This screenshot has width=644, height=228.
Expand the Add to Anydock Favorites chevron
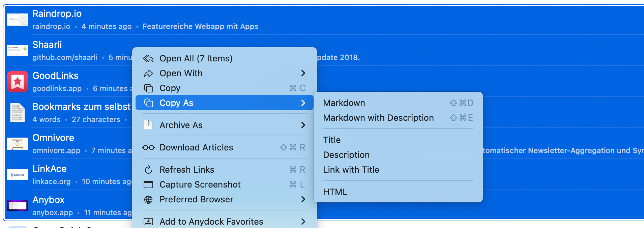point(303,222)
